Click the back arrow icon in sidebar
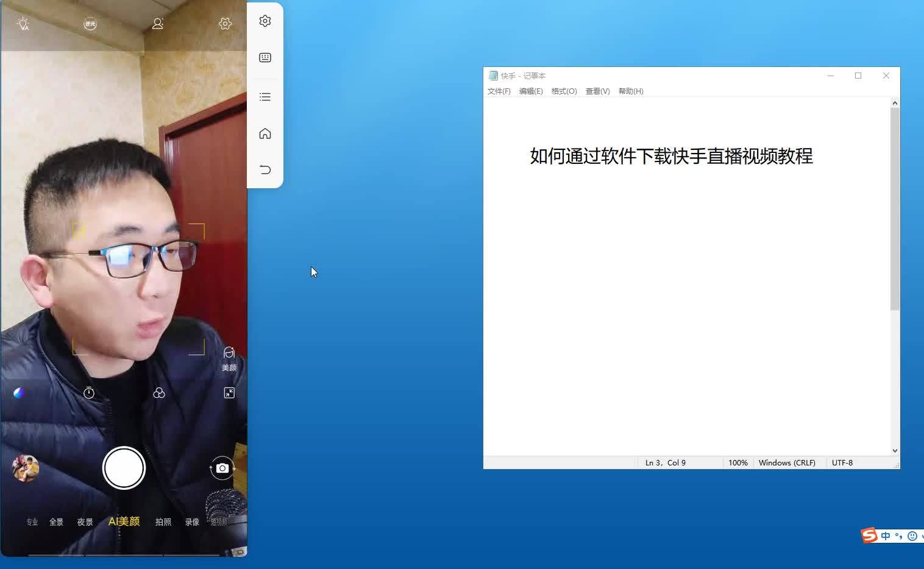 point(265,169)
